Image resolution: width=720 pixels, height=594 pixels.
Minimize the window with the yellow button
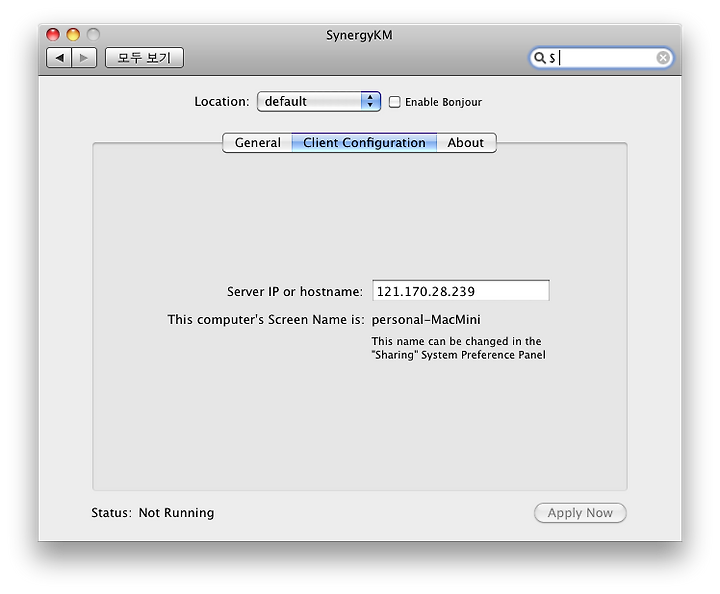(x=73, y=34)
